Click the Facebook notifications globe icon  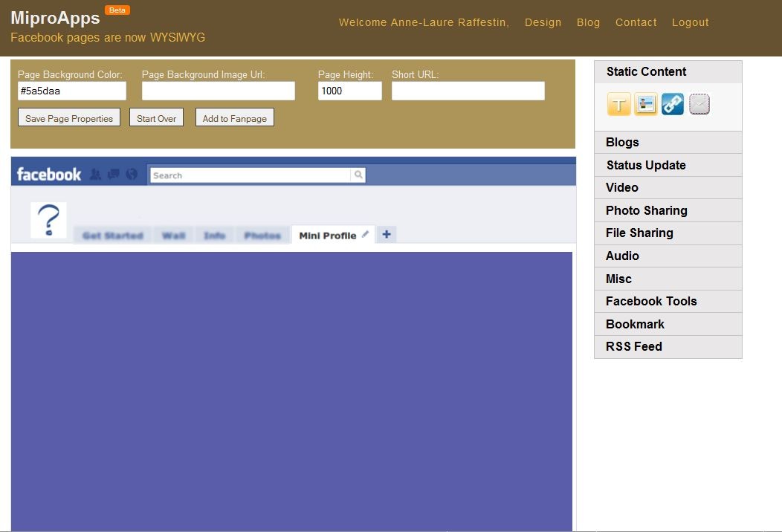[x=132, y=174]
